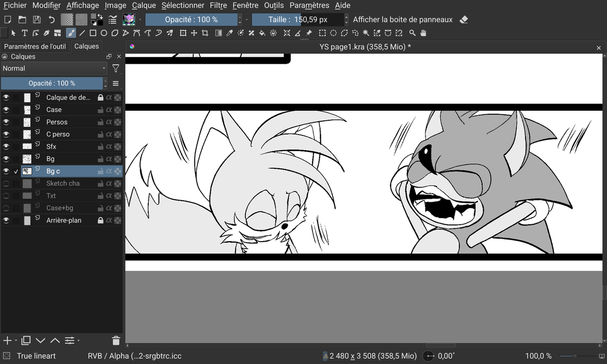This screenshot has height=364, width=607.
Task: Save the document with the floppy icon
Action: (x=36, y=20)
